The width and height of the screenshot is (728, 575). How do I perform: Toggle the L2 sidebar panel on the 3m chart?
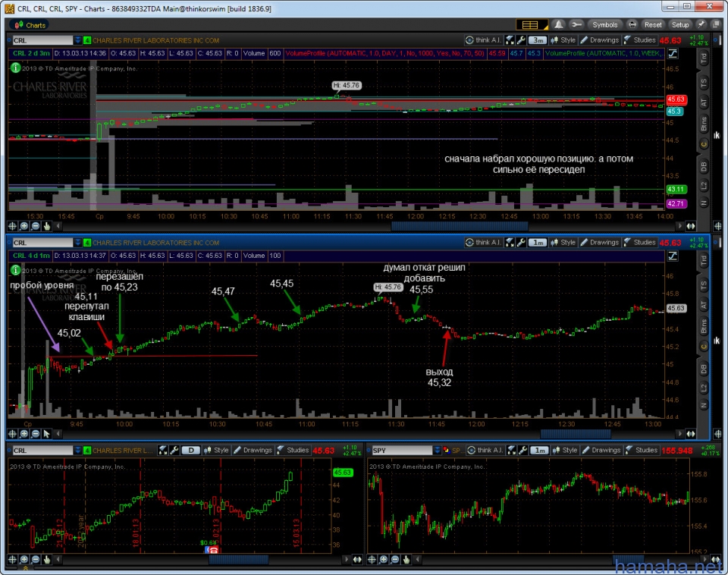pyautogui.click(x=704, y=186)
